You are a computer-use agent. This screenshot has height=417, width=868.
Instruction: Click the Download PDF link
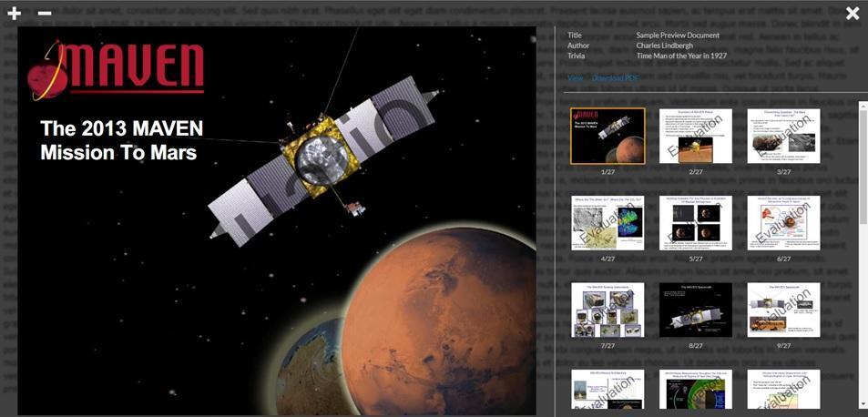pos(615,78)
